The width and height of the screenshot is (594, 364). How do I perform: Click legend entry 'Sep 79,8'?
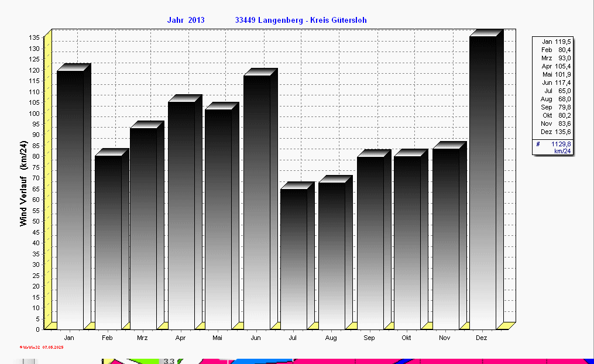pyautogui.click(x=556, y=107)
